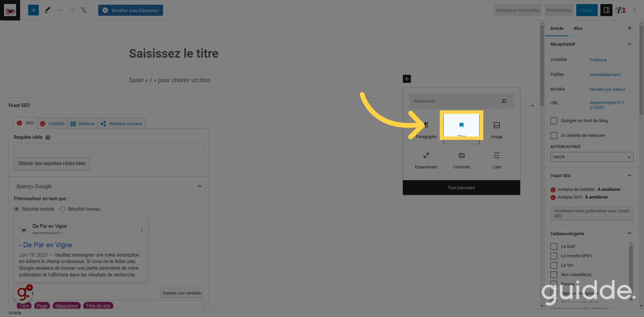This screenshot has height=317, width=644.
Task: Click Tout parcourir in block inserter
Action: pos(462,188)
